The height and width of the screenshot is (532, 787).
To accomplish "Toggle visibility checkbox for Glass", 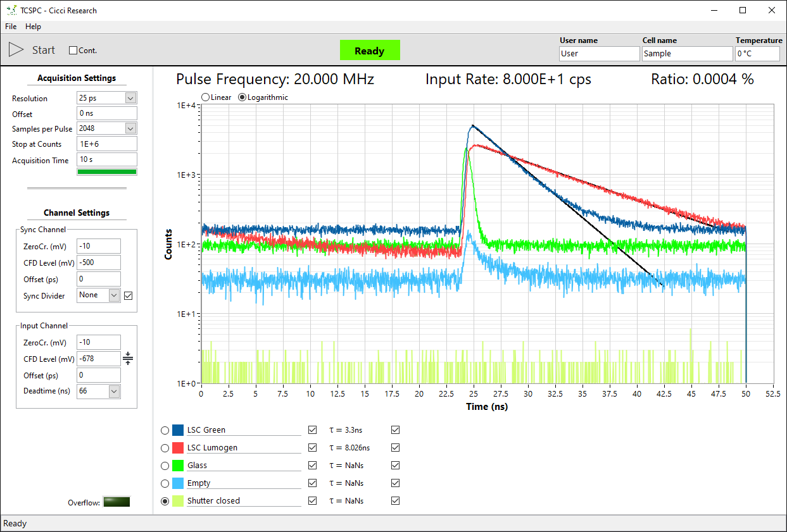I will [312, 466].
